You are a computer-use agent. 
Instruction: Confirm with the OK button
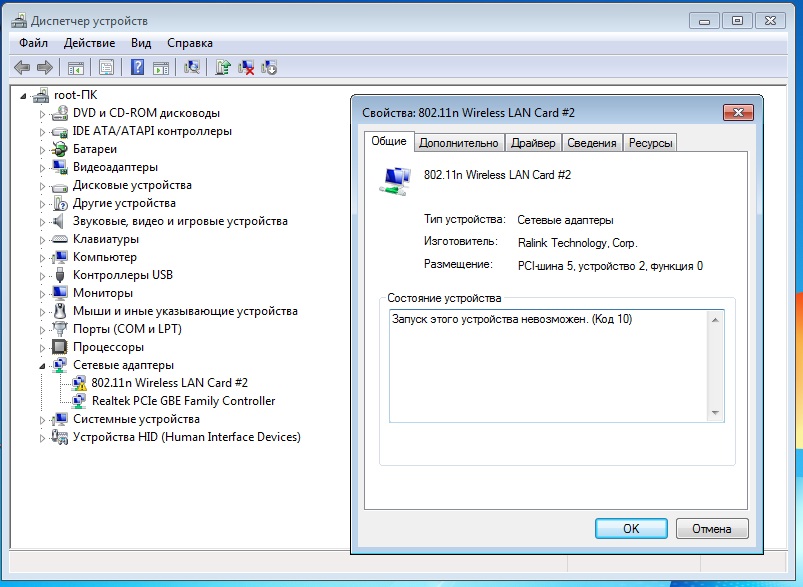point(631,529)
